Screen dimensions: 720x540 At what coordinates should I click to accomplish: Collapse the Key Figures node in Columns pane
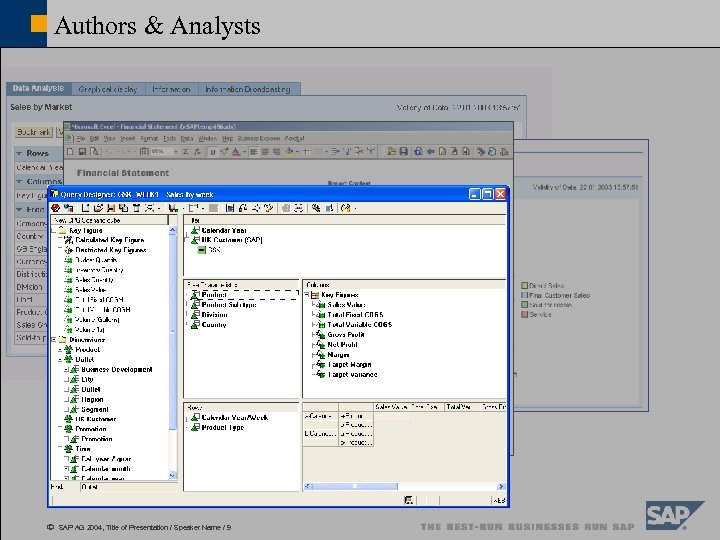coord(307,295)
